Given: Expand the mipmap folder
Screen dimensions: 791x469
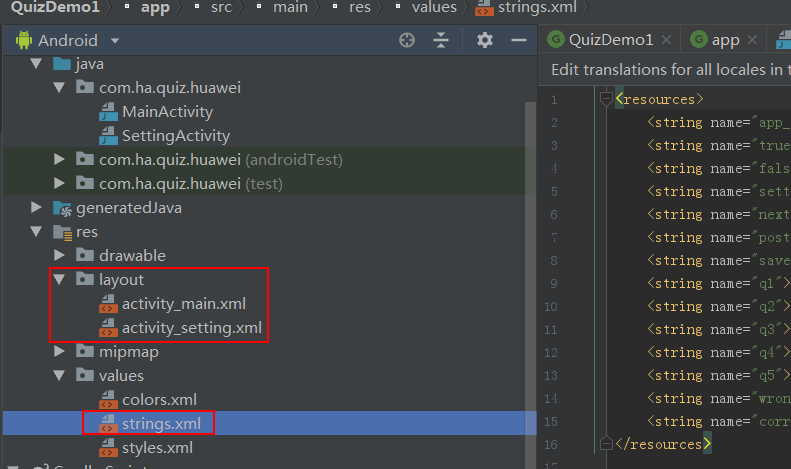Looking at the screenshot, I should [60, 352].
